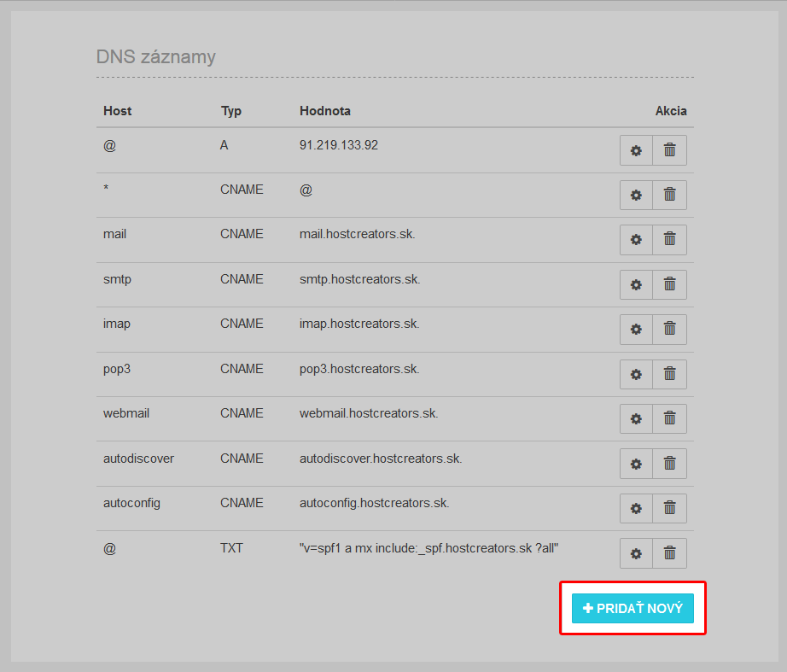Open settings for the @ A record
The width and height of the screenshot is (787, 672).
(x=636, y=150)
